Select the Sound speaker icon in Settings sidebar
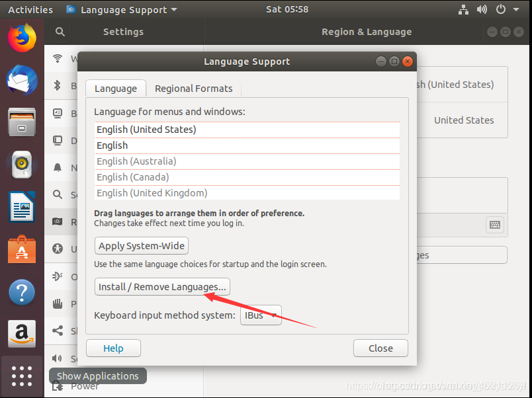 [58, 358]
